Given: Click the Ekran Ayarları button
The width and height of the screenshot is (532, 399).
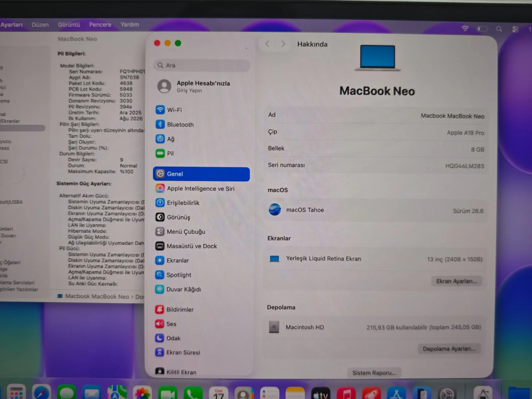Looking at the screenshot, I should [457, 281].
